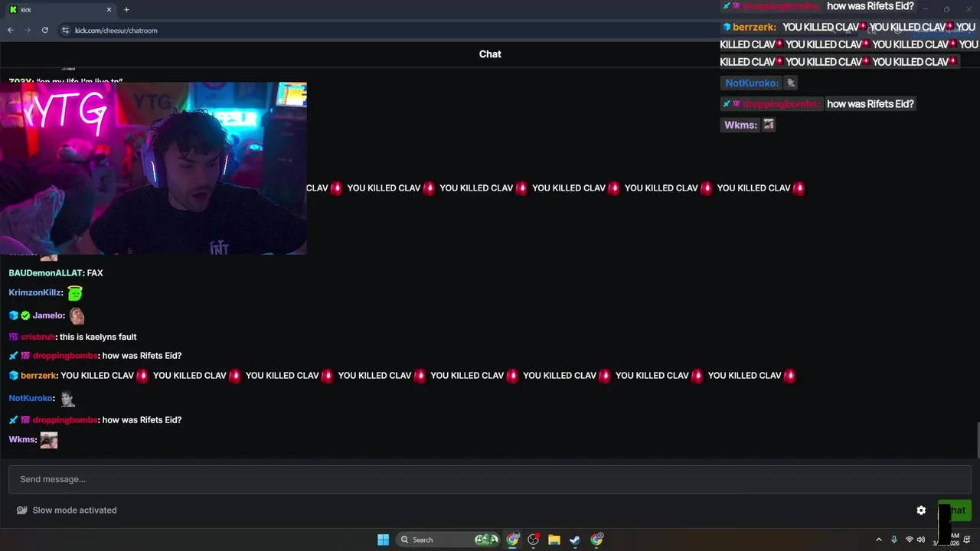Switch to active Chrome window in taskbar
Image resolution: width=980 pixels, height=551 pixels.
512,540
